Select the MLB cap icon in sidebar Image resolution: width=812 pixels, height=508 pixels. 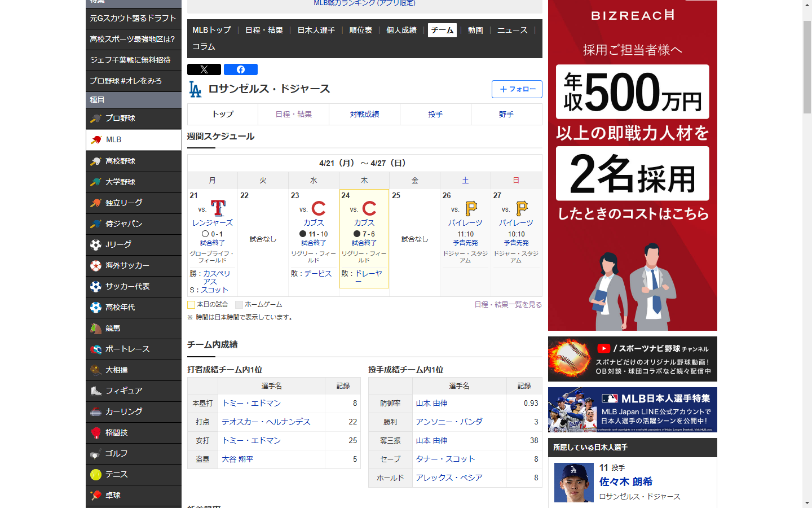(96, 140)
